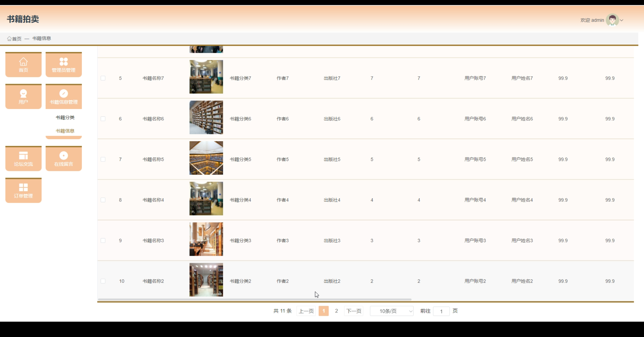The width and height of the screenshot is (644, 337).
Task: Select 书籍信息 submenu item
Action: [65, 131]
